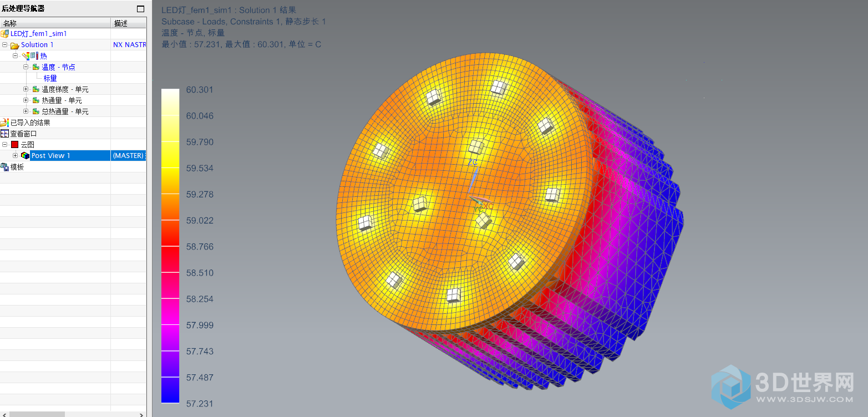Click the ZC axis label on the triad
The image size is (868, 417).
(x=473, y=162)
